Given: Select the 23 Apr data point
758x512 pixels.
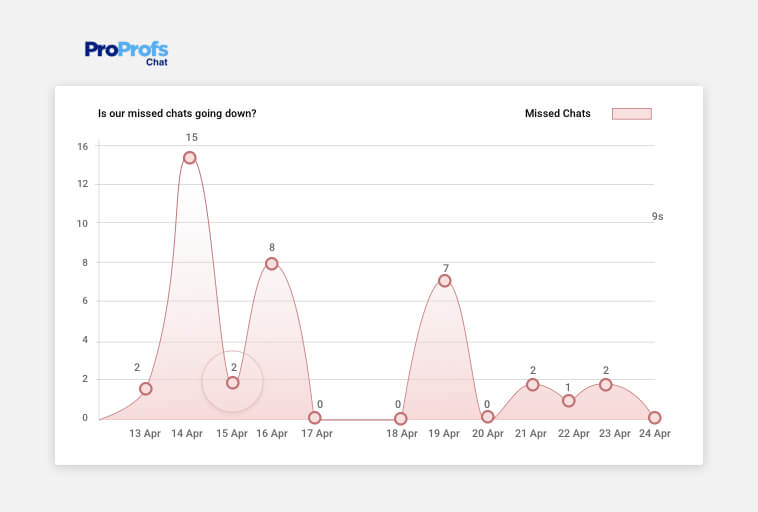Looking at the screenshot, I should point(606,385).
